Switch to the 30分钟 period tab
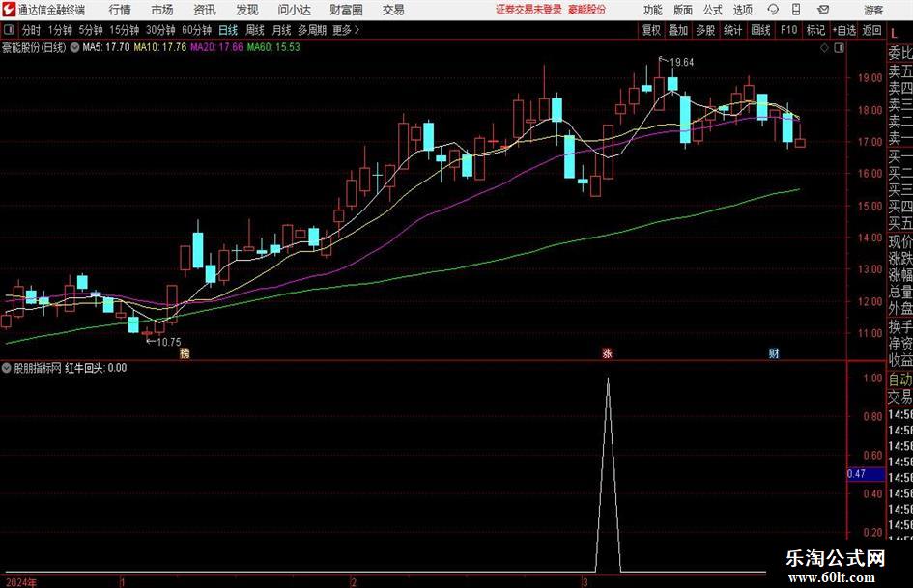The width and height of the screenshot is (913, 588). click(x=160, y=30)
